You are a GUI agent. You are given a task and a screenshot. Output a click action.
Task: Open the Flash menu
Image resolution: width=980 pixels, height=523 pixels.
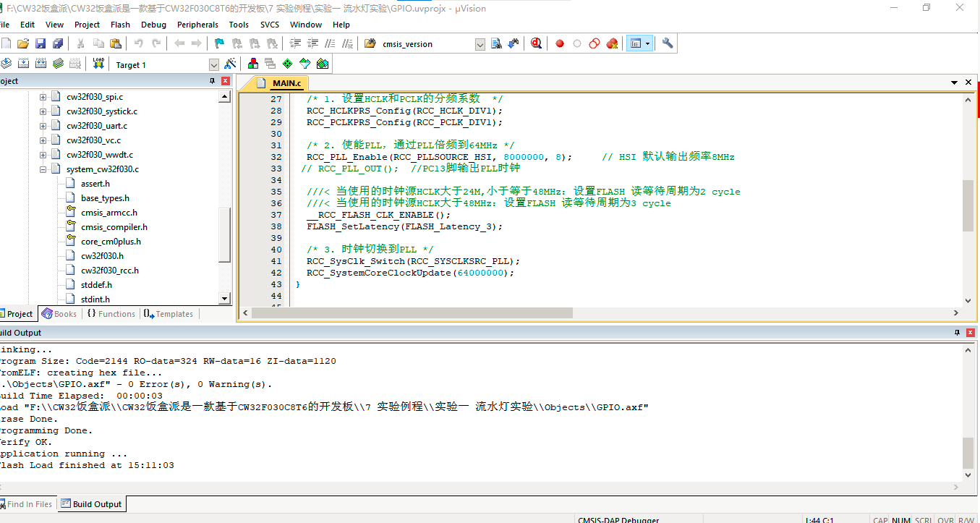coord(120,25)
